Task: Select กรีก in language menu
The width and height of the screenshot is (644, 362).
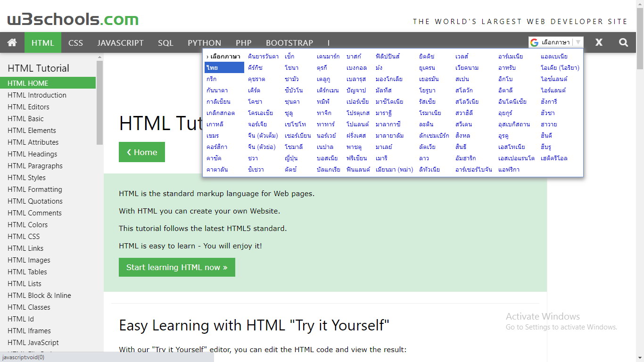Action: tap(212, 79)
